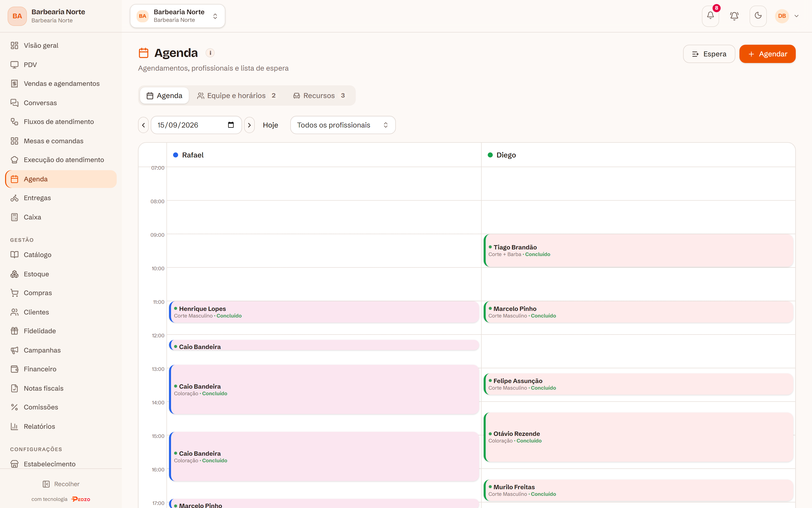Open the notifications bell with badge 8
This screenshot has width=812, height=508.
tap(710, 16)
